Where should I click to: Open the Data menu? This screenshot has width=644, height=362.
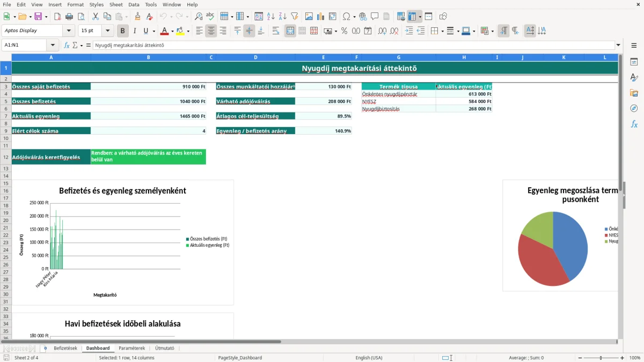click(134, 4)
